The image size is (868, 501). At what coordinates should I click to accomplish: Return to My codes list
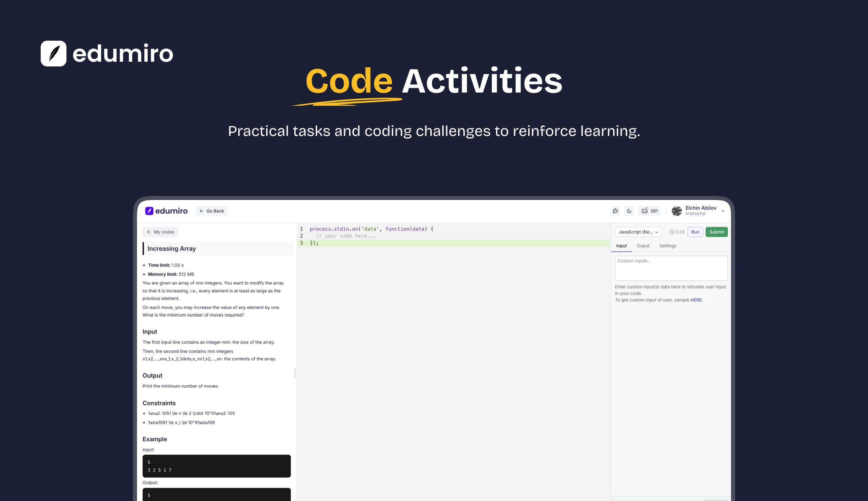click(160, 232)
